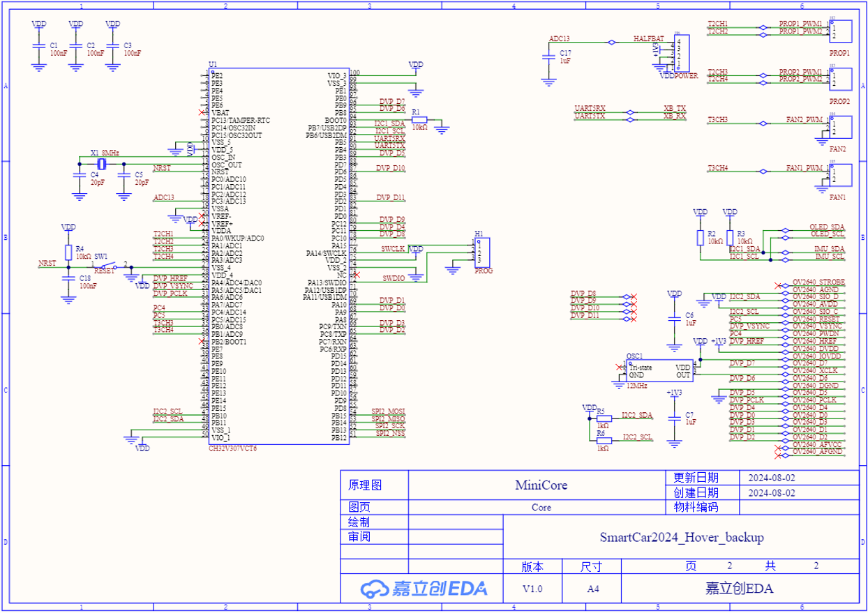This screenshot has width=868, height=613.
Task: Click the OV2640_PWDN net label
Action: (816, 333)
